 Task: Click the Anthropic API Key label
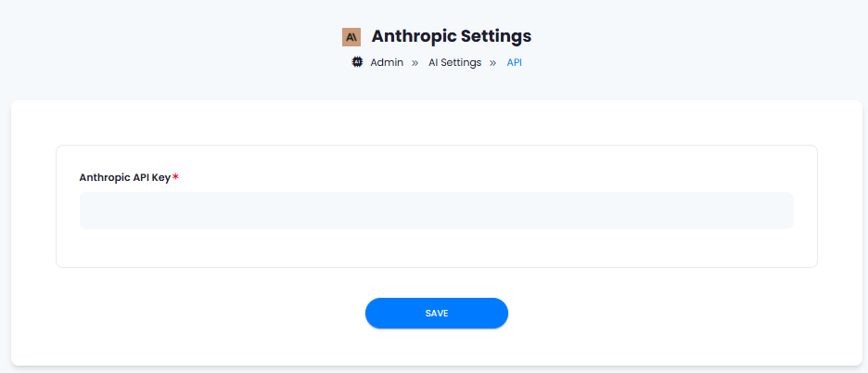(x=125, y=177)
